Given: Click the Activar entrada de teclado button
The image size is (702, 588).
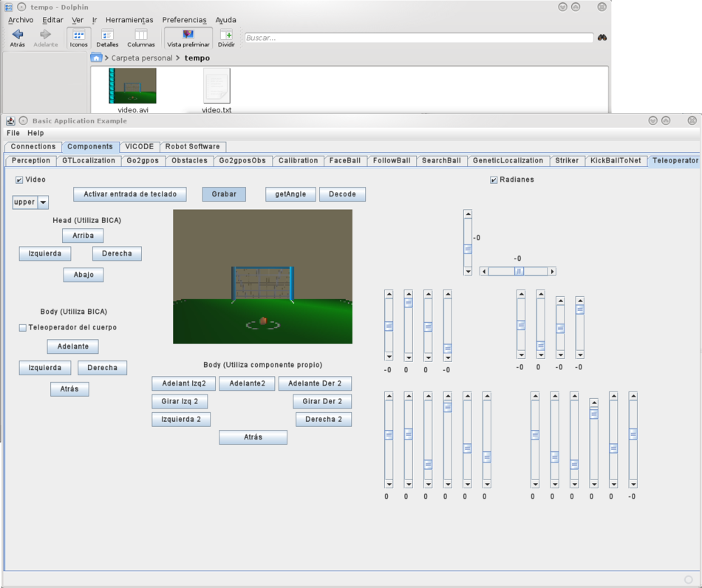Looking at the screenshot, I should click(x=130, y=194).
